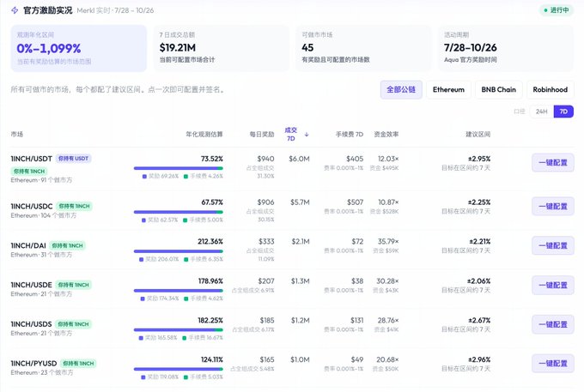Click the $940 daily reward value
Image resolution: width=584 pixels, height=392 pixels.
265,159
